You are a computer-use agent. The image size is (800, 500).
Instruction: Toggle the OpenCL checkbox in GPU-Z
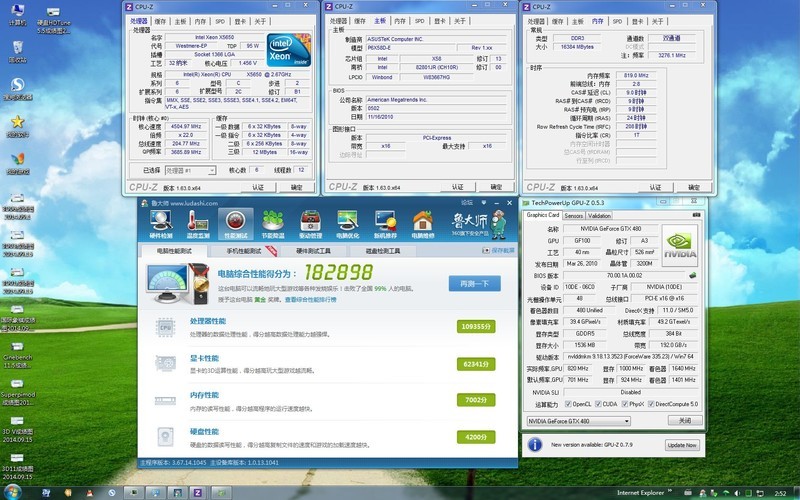(568, 404)
